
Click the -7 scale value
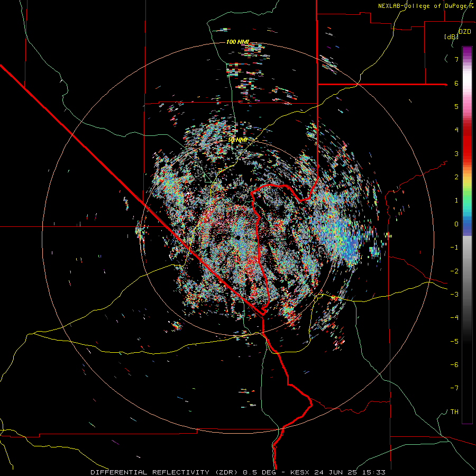454,388
